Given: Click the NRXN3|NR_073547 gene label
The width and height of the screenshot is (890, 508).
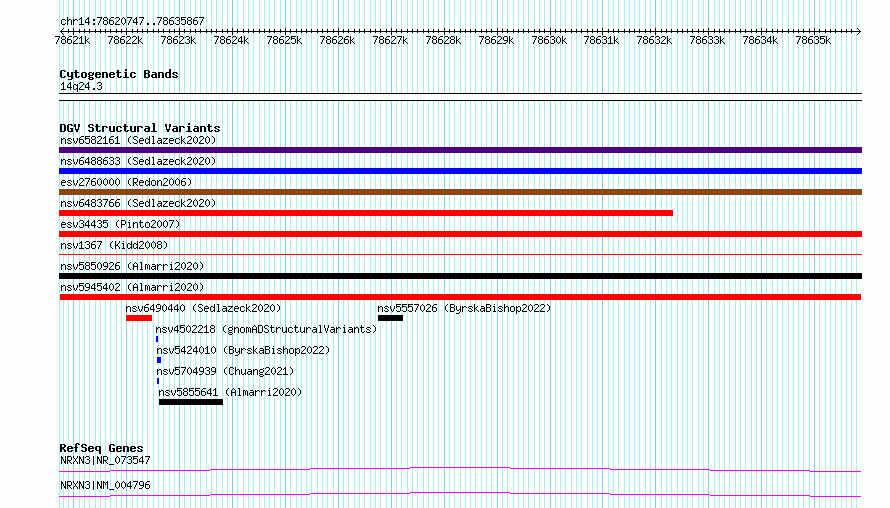Looking at the screenshot, I should click(105, 460).
